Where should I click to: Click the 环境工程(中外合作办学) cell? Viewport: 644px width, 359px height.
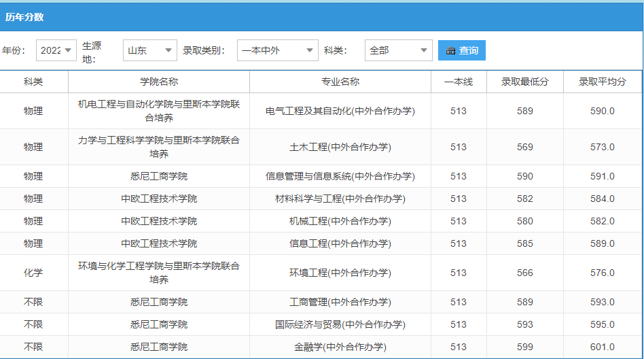click(340, 273)
